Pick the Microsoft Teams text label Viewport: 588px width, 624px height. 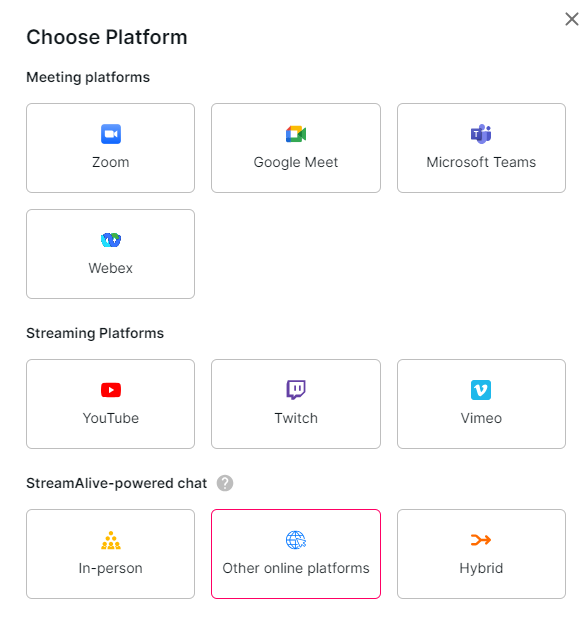(481, 162)
